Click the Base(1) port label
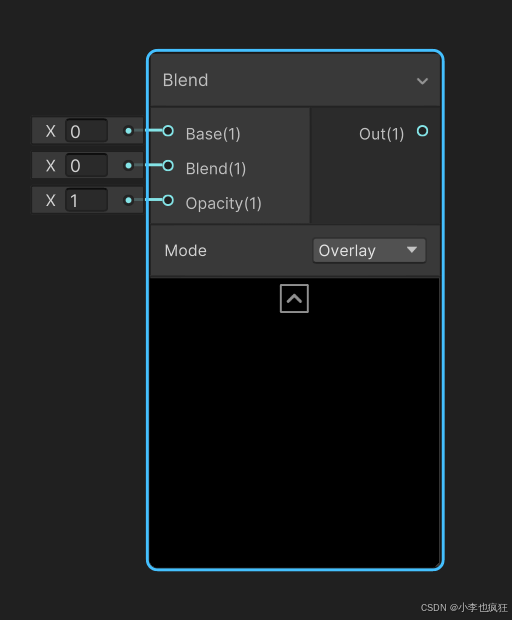Image resolution: width=512 pixels, height=620 pixels. pyautogui.click(x=213, y=134)
